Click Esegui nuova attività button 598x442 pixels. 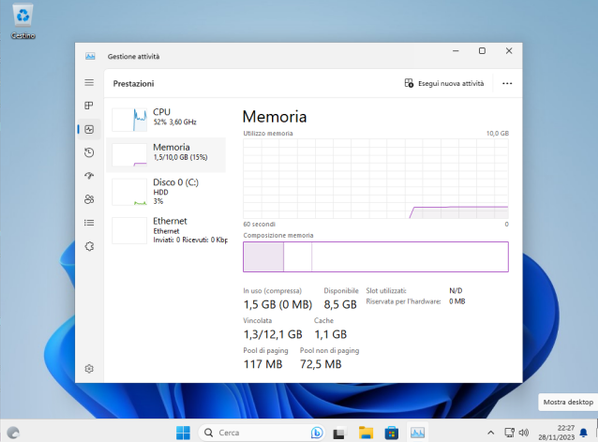coord(444,83)
